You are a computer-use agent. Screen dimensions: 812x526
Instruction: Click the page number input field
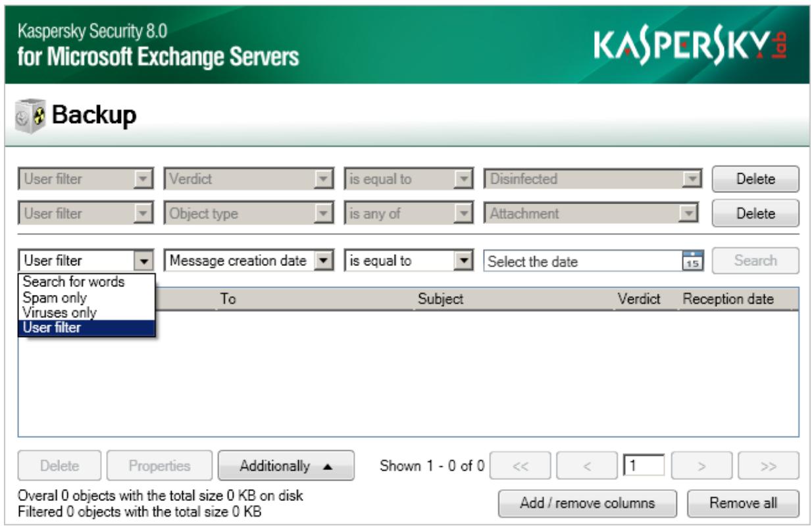pos(643,466)
